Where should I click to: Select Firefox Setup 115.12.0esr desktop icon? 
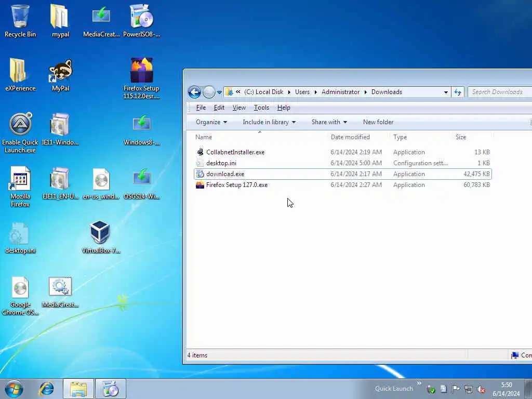click(141, 78)
